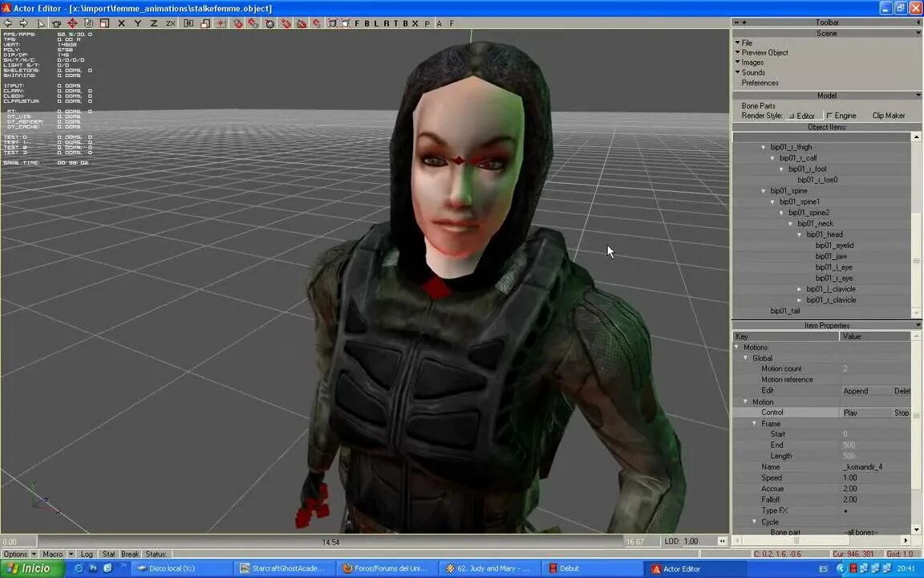
Task: Click the fourth red snap toolbar icon
Action: click(x=286, y=23)
